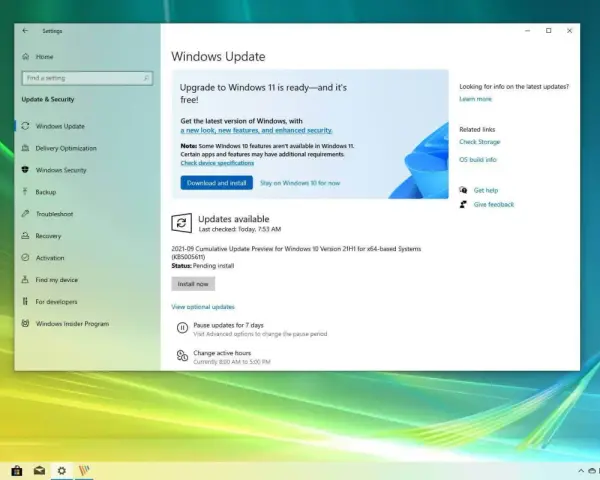
Task: Click the Delivery Optimization icon
Action: coord(25,148)
